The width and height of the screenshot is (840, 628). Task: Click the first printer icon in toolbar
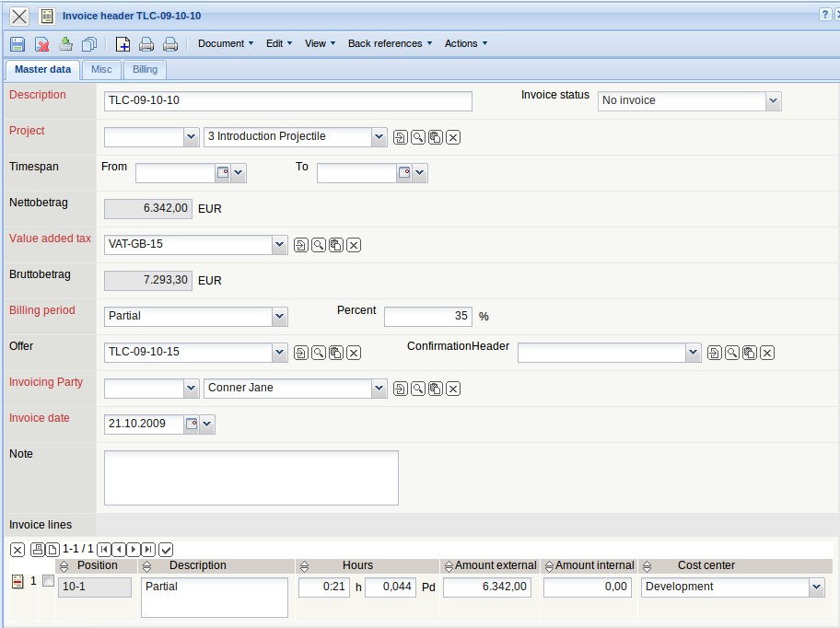pos(146,44)
